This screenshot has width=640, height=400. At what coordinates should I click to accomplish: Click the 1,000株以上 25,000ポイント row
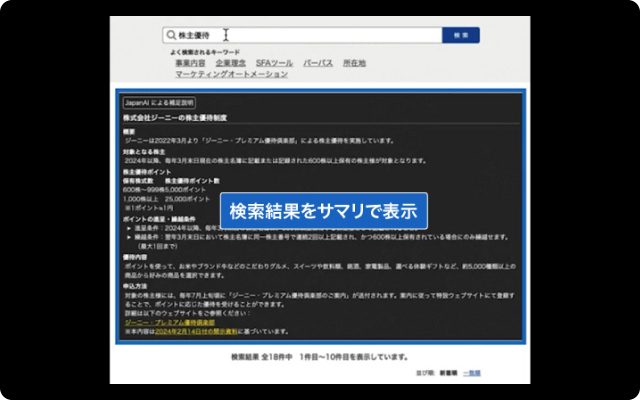click(x=167, y=199)
